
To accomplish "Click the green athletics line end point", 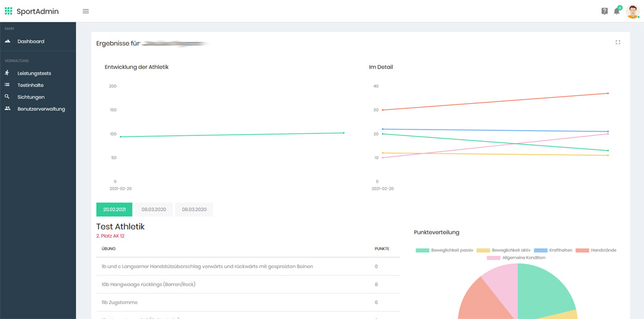I will point(343,133).
